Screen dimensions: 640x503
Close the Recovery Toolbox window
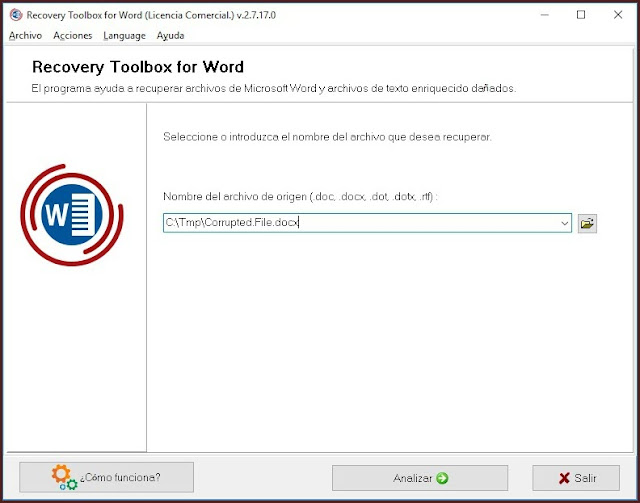[x=618, y=15]
